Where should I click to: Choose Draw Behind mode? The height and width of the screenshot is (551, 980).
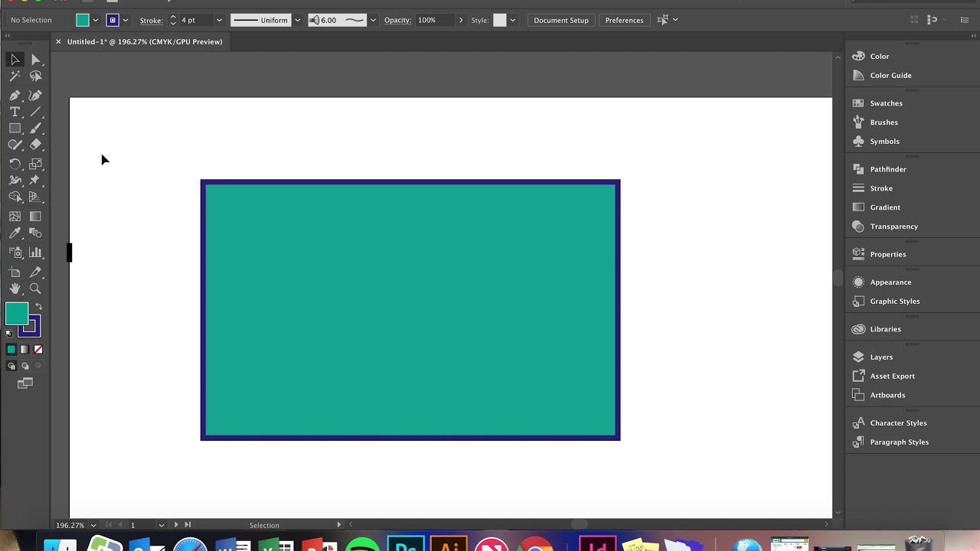[24, 366]
